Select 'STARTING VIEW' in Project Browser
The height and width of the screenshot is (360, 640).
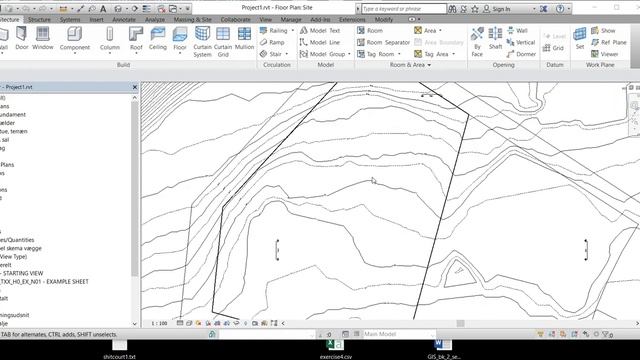(23, 273)
